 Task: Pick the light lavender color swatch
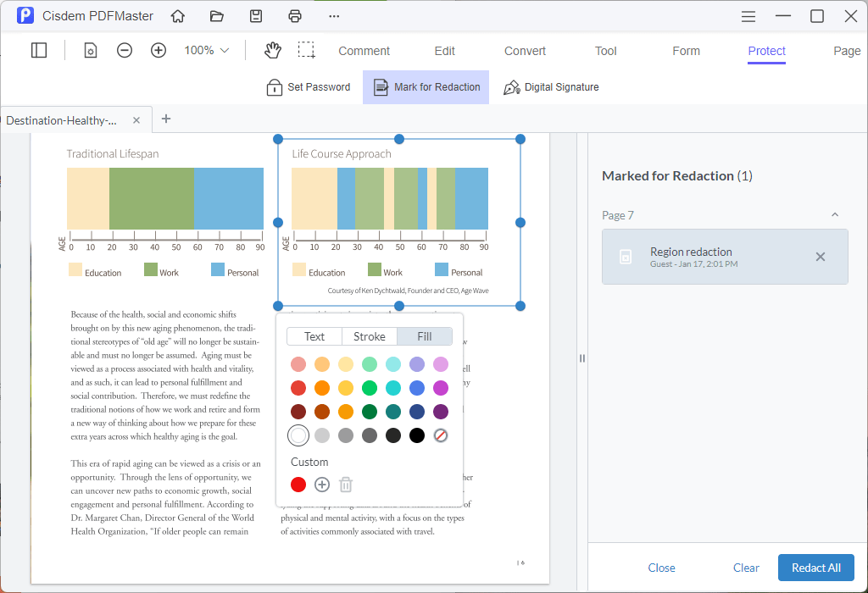(417, 364)
